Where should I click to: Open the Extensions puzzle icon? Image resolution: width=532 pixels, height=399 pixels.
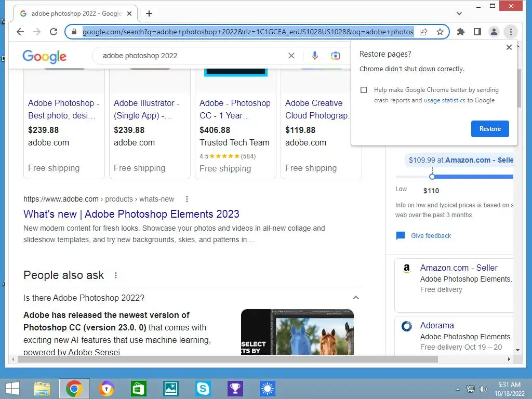coord(460,32)
